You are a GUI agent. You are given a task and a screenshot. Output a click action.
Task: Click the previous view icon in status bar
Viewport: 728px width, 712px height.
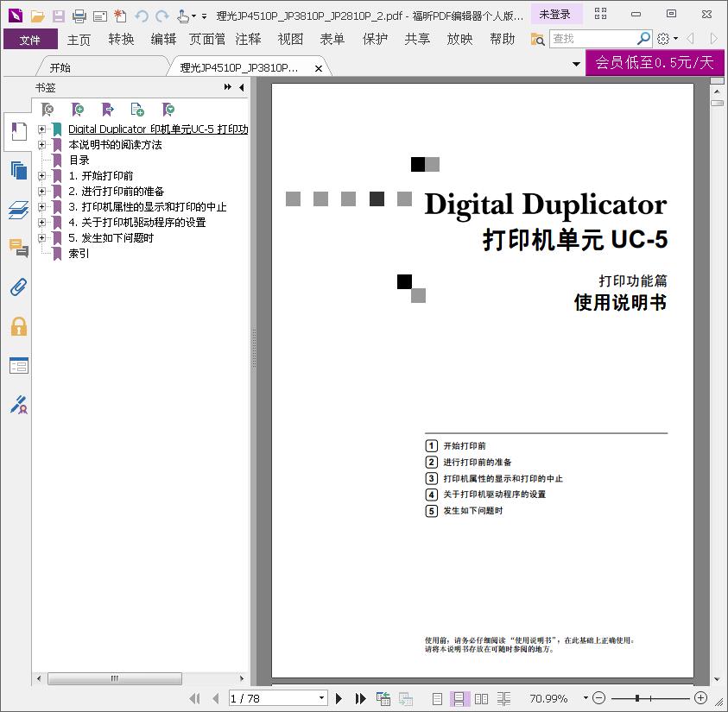click(383, 698)
